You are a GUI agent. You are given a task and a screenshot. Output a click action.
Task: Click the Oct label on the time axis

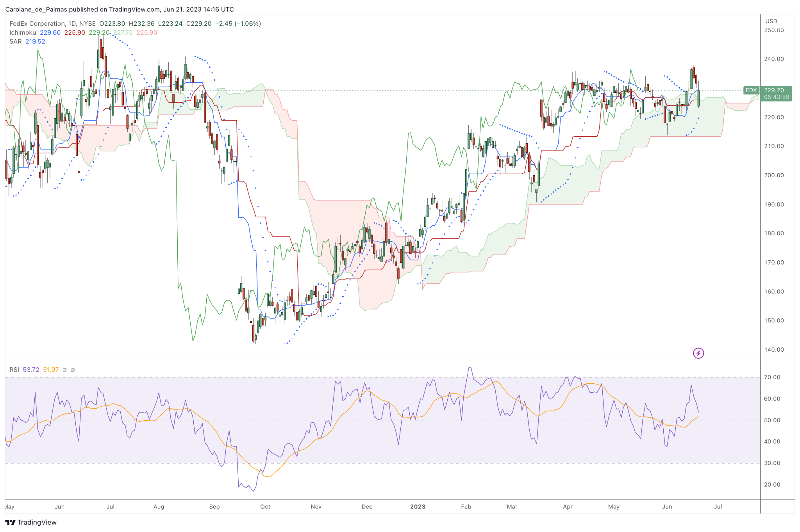pos(265,507)
